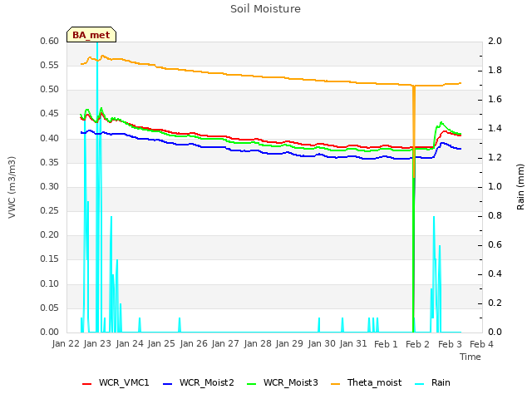Toggle the WCR_Moist3 legend label
Image resolution: width=532 pixels, height=399 pixels.
click(291, 382)
